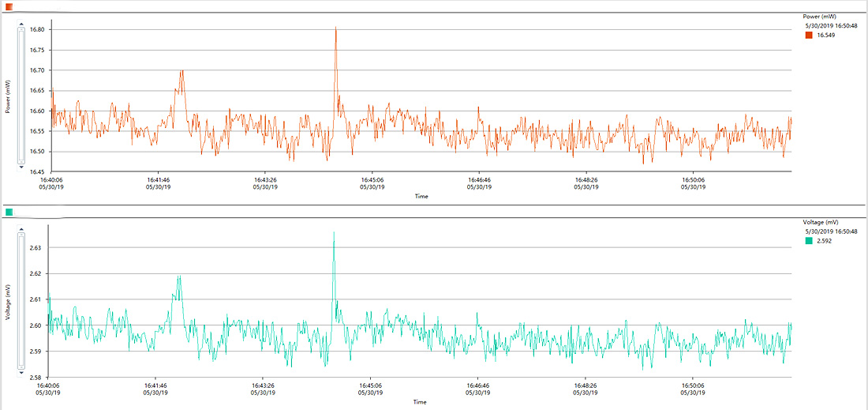Click the Power chart vertical scrollbar track
This screenshot has width=868, height=410.
pos(21,95)
